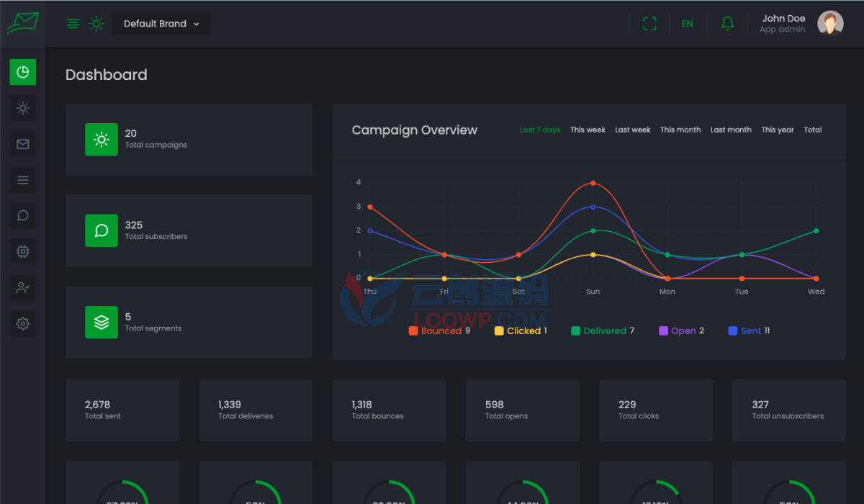The image size is (864, 504).
Task: Click John Doe App admin name
Action: (783, 24)
